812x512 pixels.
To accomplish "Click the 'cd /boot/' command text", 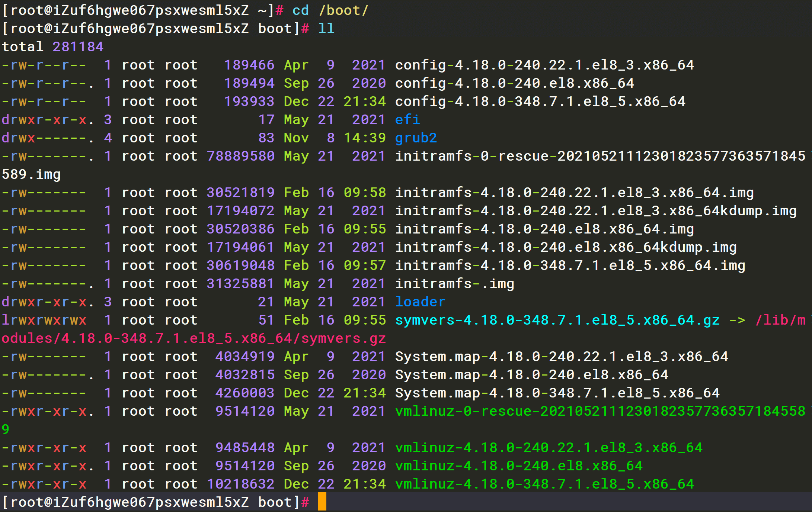I will (x=330, y=10).
